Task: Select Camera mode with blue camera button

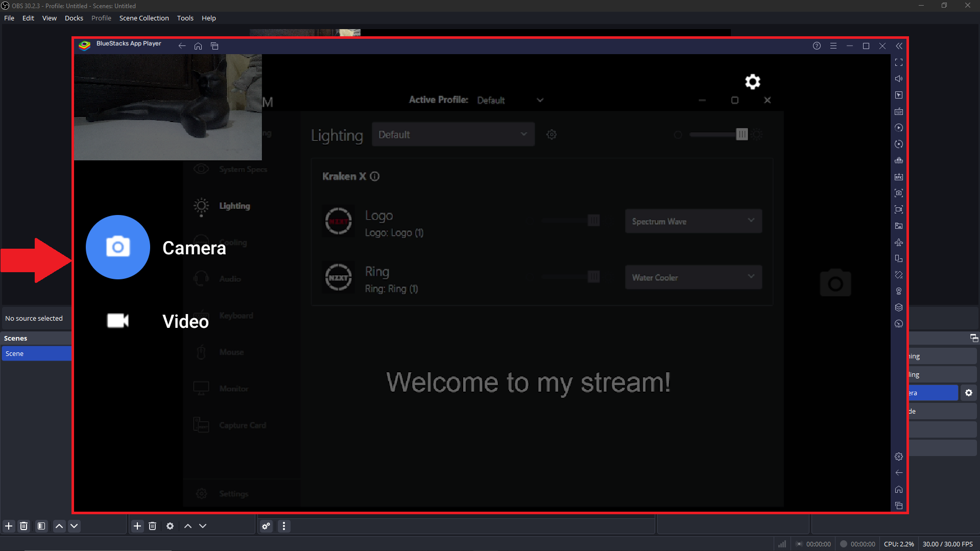Action: [118, 247]
